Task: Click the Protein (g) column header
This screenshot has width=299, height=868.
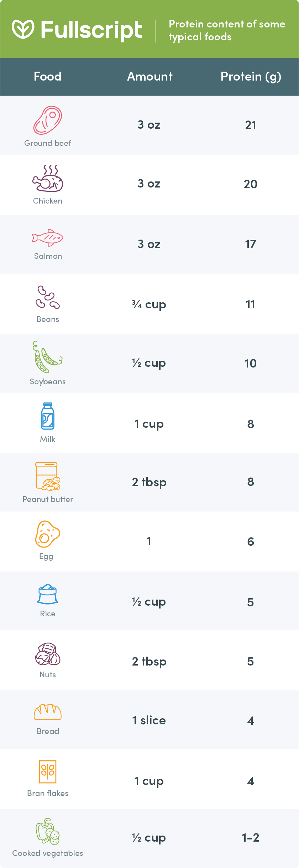Action: coord(251,76)
